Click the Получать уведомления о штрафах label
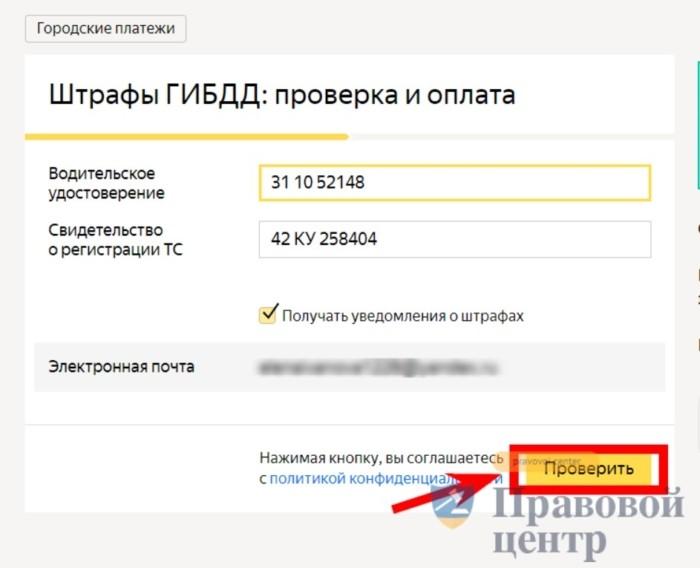700x568 pixels. point(403,316)
